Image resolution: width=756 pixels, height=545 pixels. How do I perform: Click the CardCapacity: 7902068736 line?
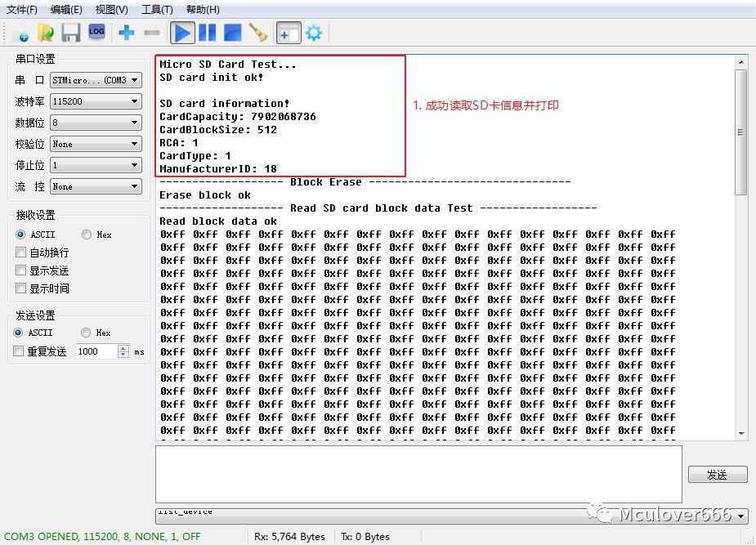click(238, 117)
